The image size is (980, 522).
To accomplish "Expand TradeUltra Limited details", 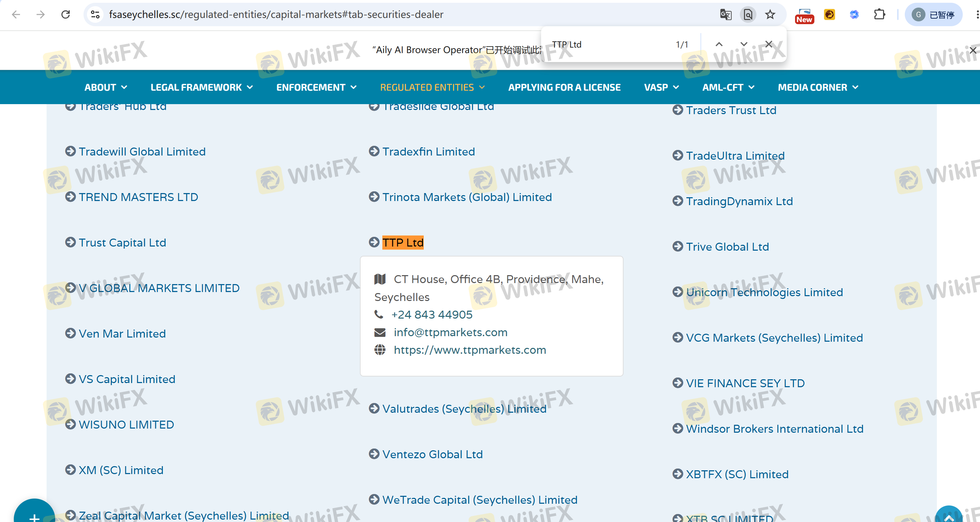I will [735, 155].
